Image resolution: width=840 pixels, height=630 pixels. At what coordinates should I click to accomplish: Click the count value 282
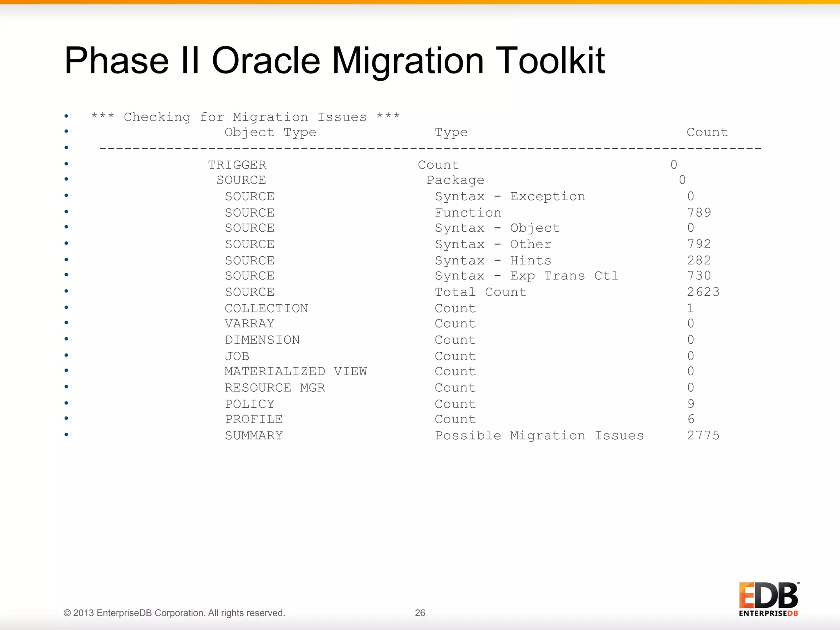[699, 260]
